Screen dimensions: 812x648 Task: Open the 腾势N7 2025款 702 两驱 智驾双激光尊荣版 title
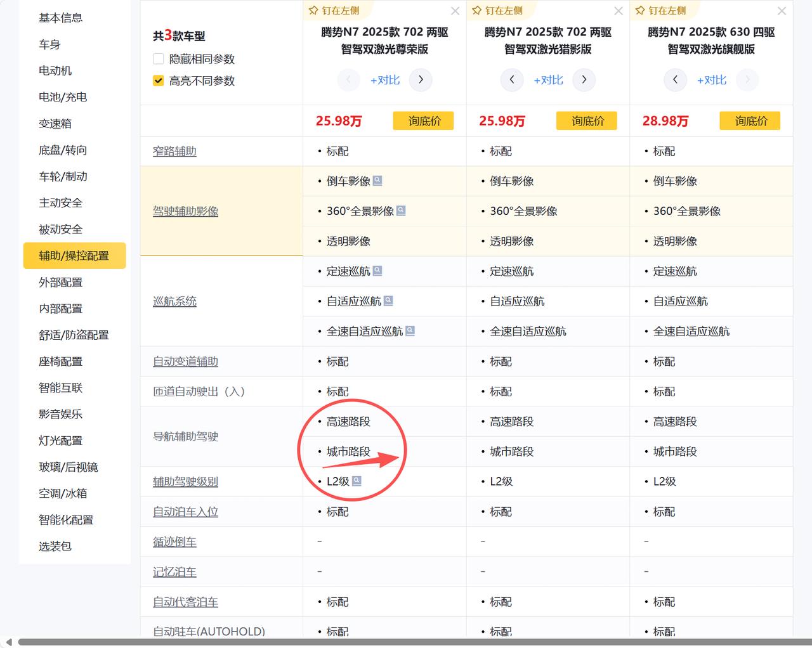pyautogui.click(x=384, y=40)
